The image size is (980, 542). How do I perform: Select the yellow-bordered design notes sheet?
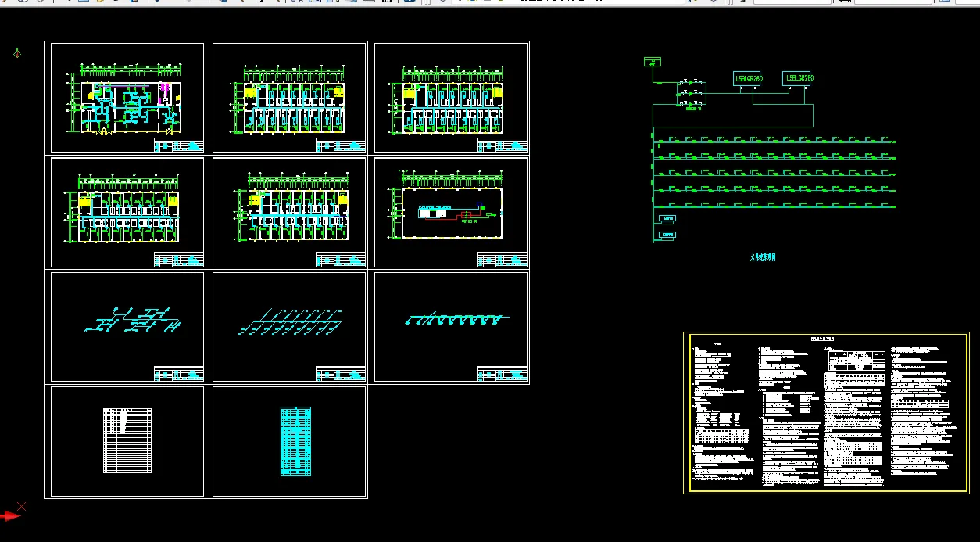pyautogui.click(x=827, y=413)
